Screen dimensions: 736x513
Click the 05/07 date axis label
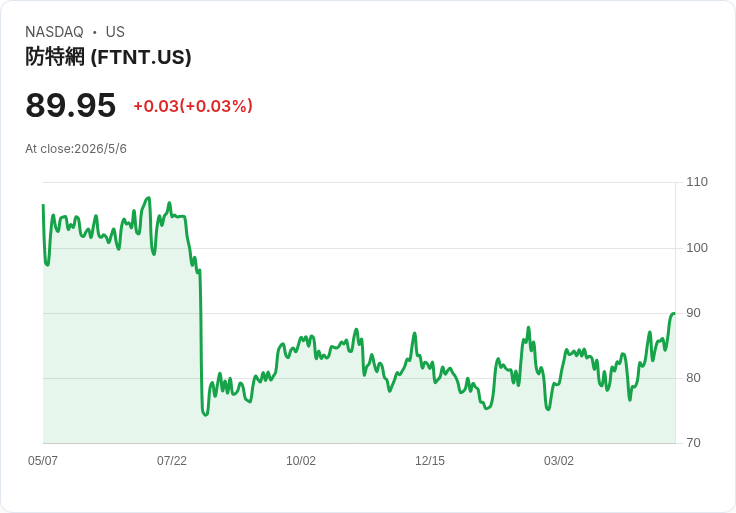click(43, 461)
